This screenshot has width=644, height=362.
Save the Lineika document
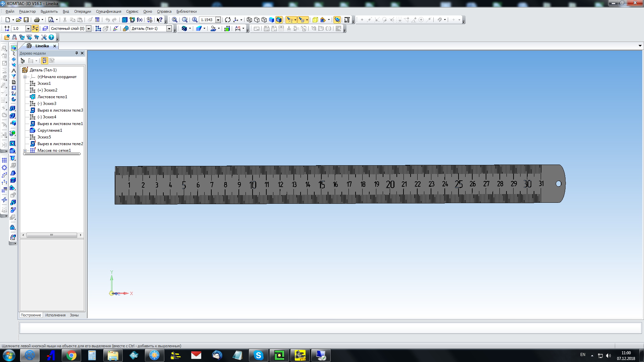(26, 20)
